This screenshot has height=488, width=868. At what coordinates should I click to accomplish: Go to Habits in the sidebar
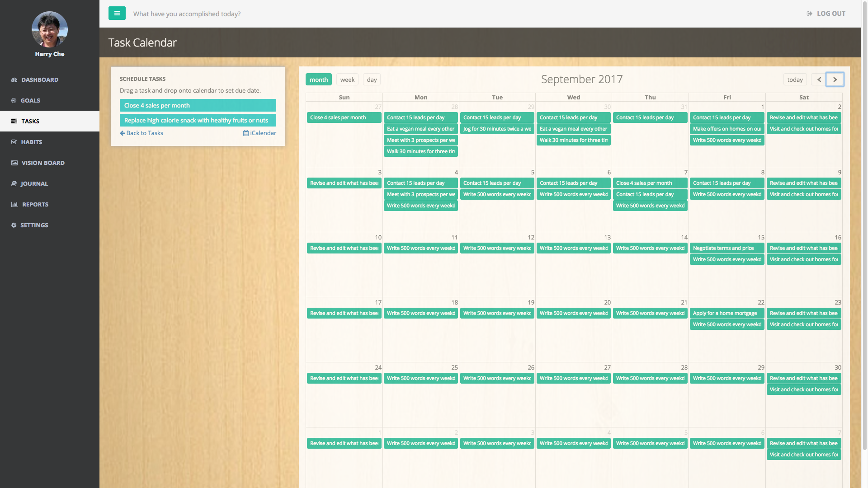pyautogui.click(x=32, y=142)
